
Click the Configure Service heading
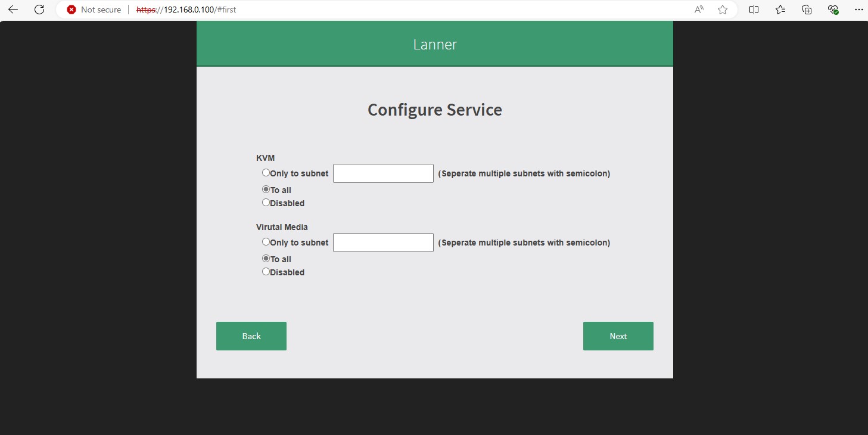click(435, 110)
